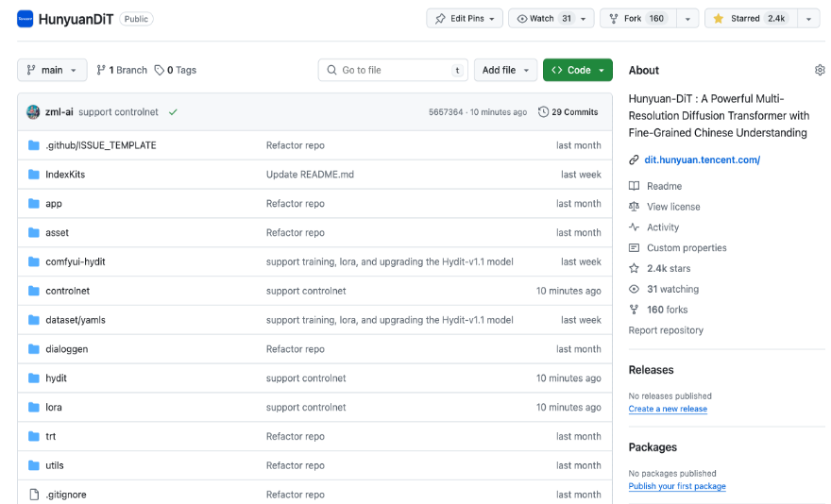Open the green Code dropdown
831x504 pixels.
point(577,70)
